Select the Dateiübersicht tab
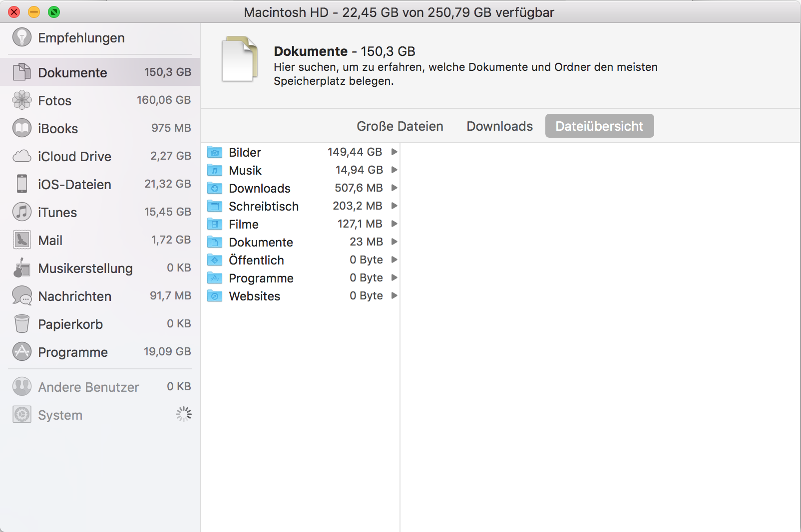This screenshot has height=532, width=801. click(x=599, y=126)
